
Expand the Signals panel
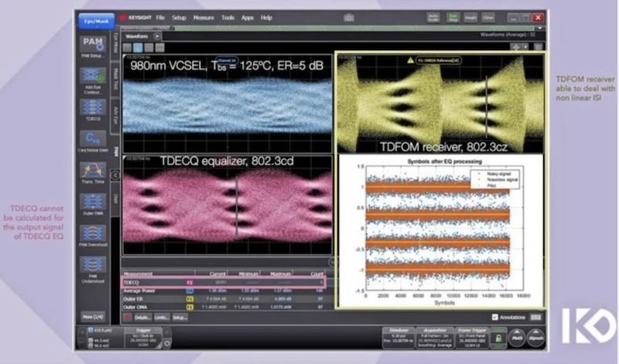pyautogui.click(x=535, y=338)
